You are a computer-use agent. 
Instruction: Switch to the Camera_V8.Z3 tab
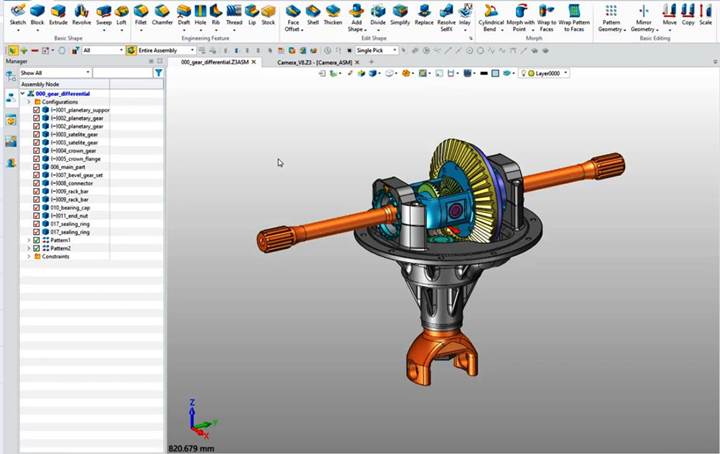(315, 62)
